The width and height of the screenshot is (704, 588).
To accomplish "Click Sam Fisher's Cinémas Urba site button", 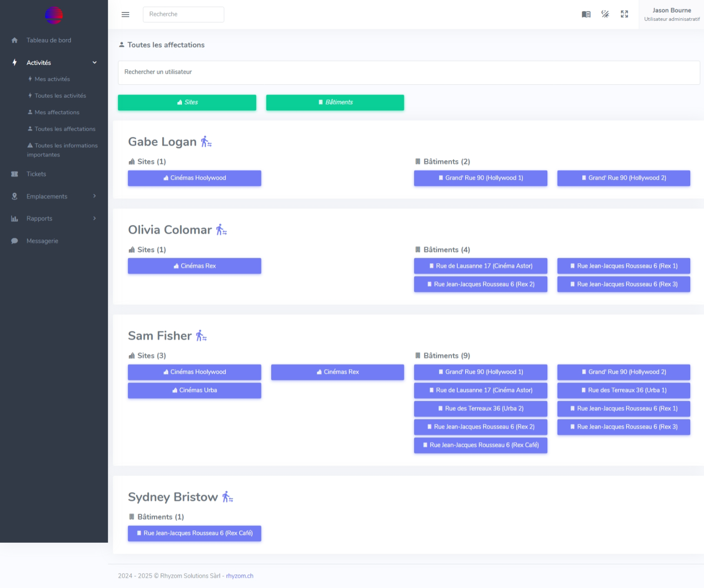I will click(194, 391).
